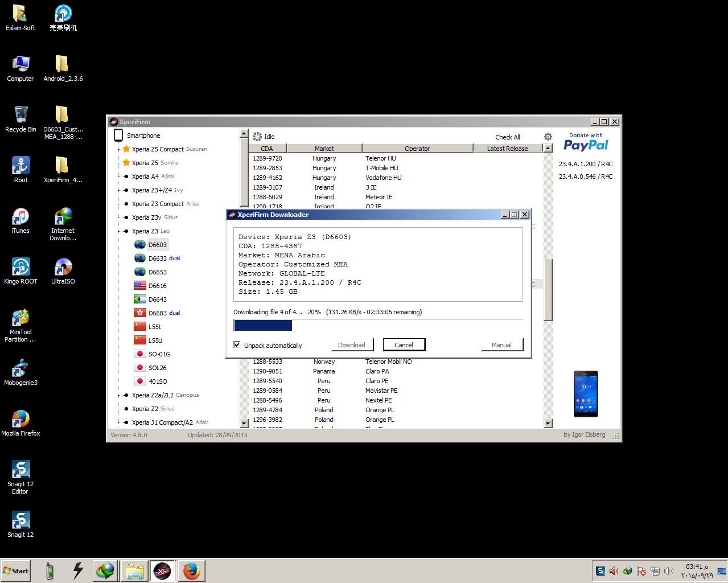Viewport: 728px width, 583px height.
Task: Click the Check All link
Action: [x=507, y=137]
